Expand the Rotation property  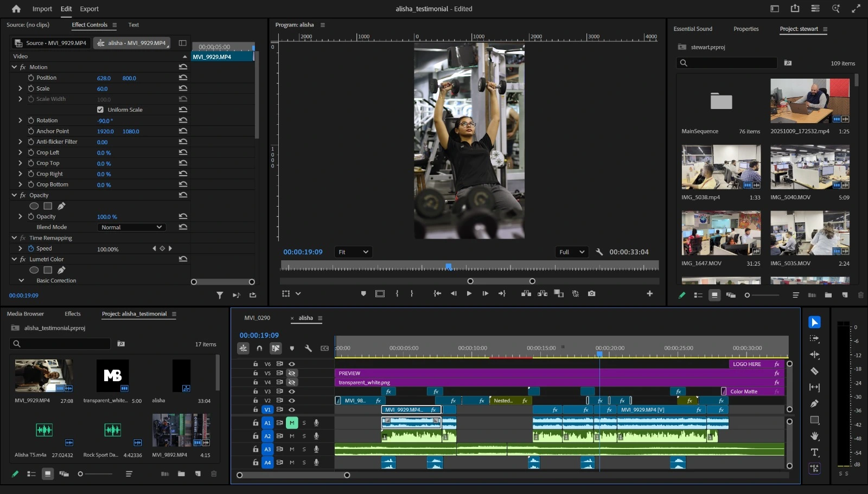[x=21, y=120]
